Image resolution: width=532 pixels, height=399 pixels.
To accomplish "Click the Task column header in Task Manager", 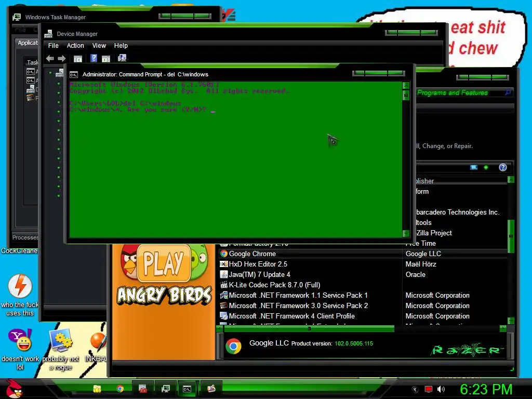I will 32,62.
